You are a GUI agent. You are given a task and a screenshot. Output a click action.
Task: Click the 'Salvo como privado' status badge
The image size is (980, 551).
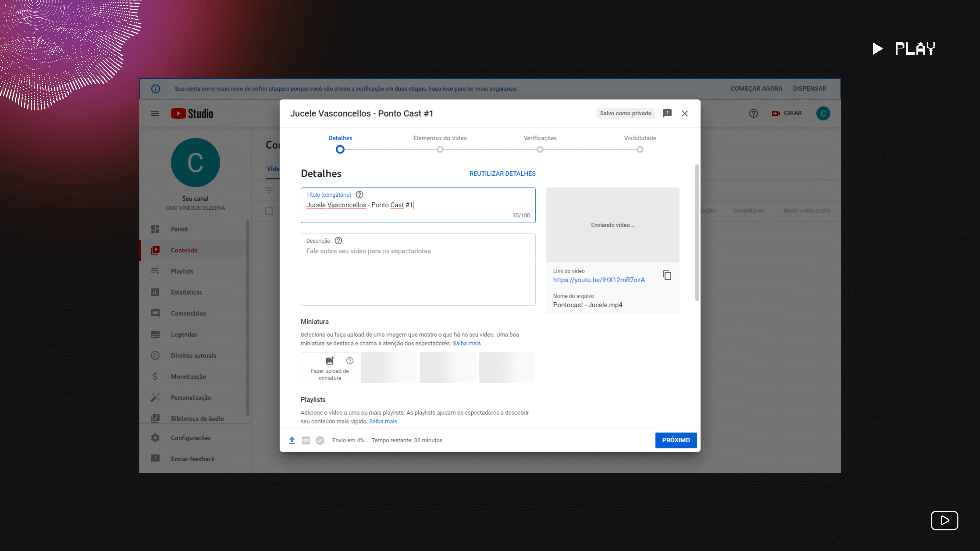[x=625, y=113]
